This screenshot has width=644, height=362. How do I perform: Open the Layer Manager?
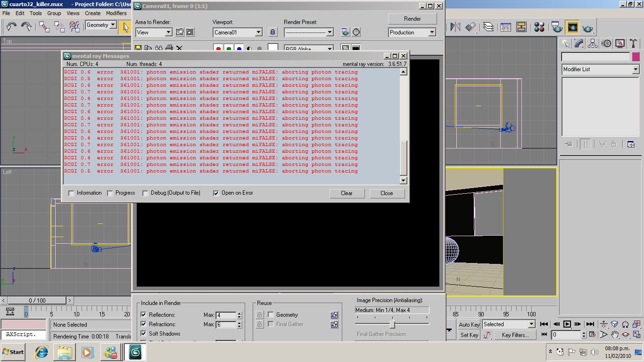point(488,27)
